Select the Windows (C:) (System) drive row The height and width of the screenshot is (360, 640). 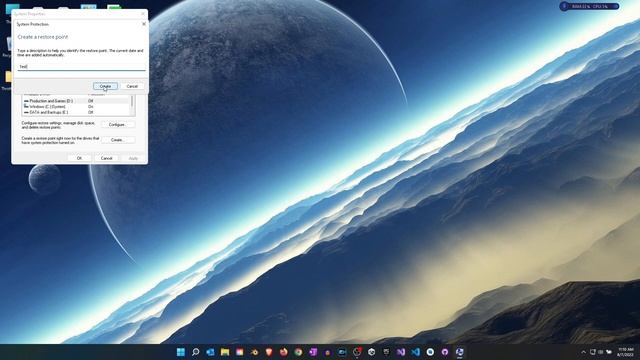(x=76, y=107)
